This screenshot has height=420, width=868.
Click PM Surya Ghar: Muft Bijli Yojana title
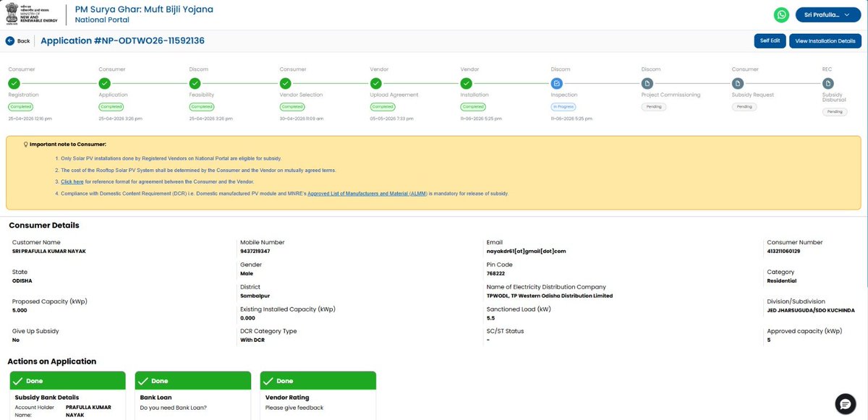pos(144,9)
